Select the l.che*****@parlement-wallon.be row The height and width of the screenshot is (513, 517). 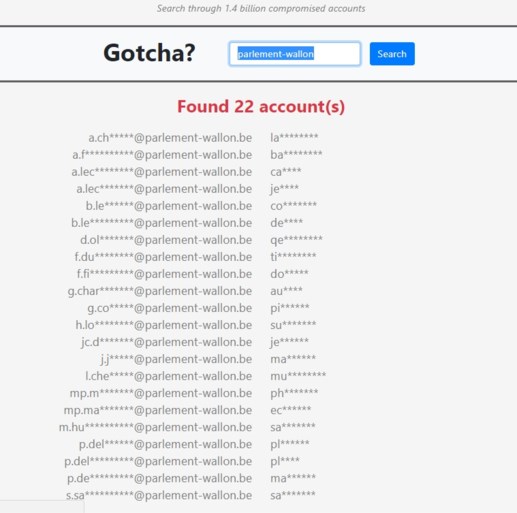(169, 376)
